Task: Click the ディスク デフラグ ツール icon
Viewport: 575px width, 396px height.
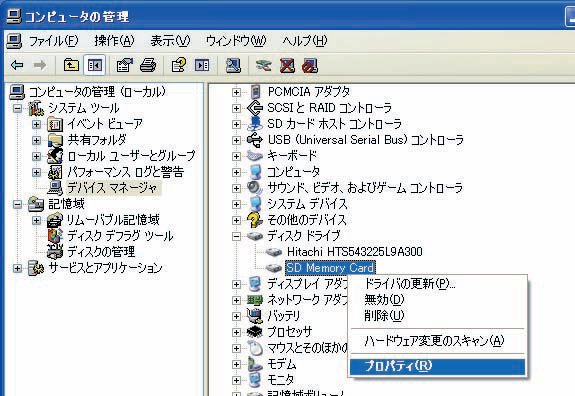Action: pos(55,236)
